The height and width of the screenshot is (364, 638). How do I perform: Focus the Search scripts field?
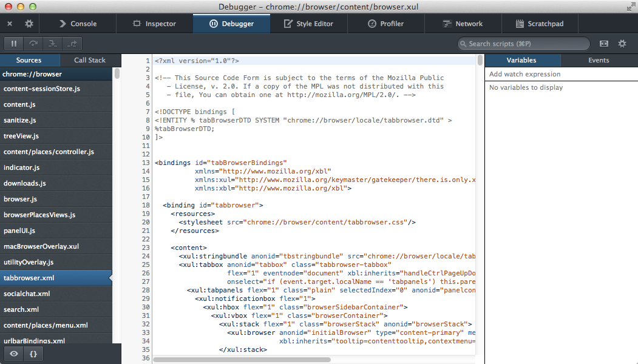[x=524, y=44]
